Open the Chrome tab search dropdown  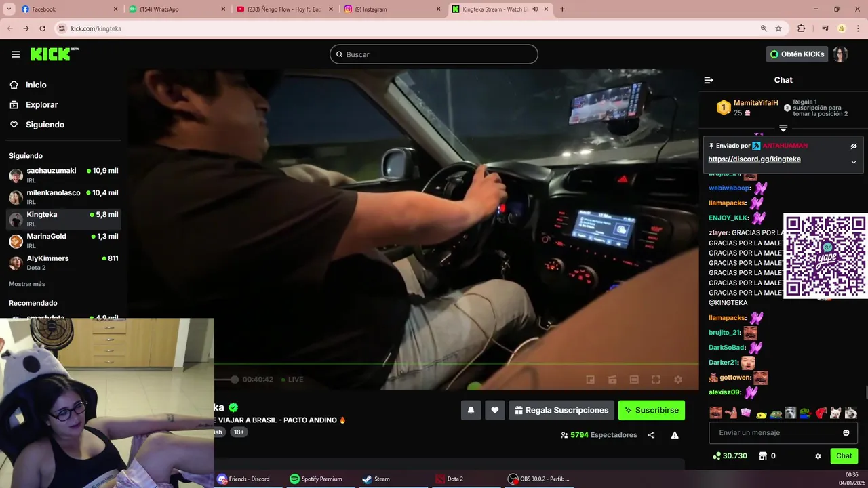pos(8,9)
